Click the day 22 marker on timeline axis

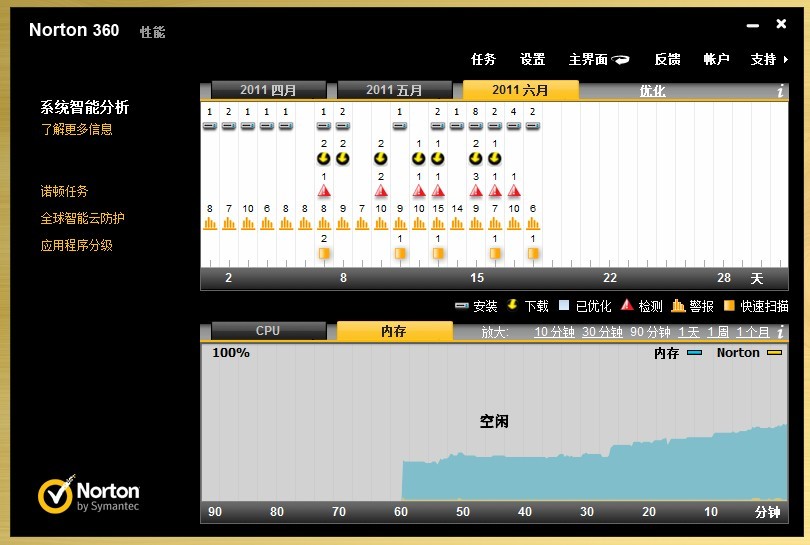coord(610,278)
